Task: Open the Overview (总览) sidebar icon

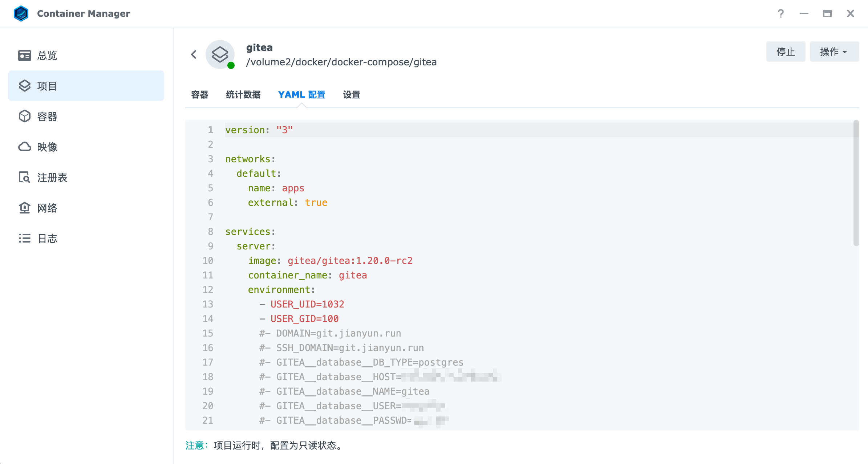Action: (25, 56)
